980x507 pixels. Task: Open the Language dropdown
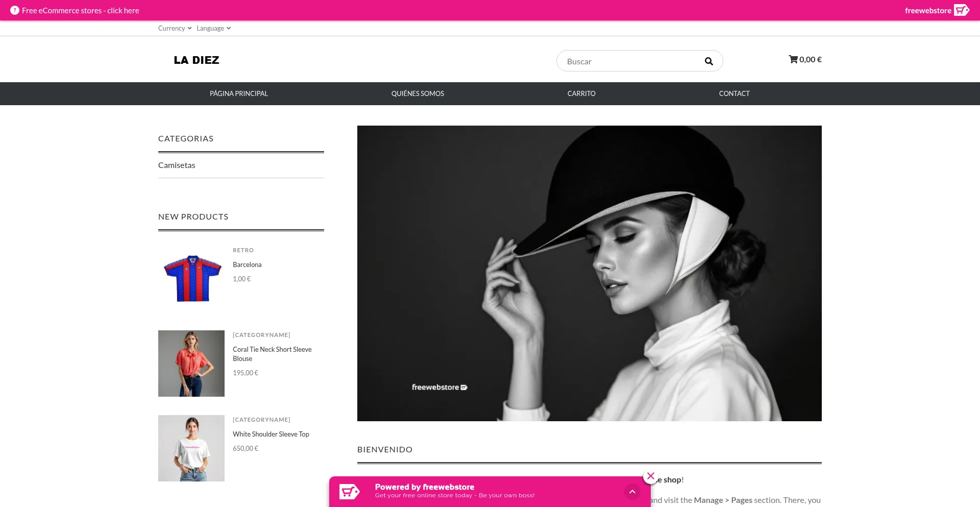[x=213, y=28]
